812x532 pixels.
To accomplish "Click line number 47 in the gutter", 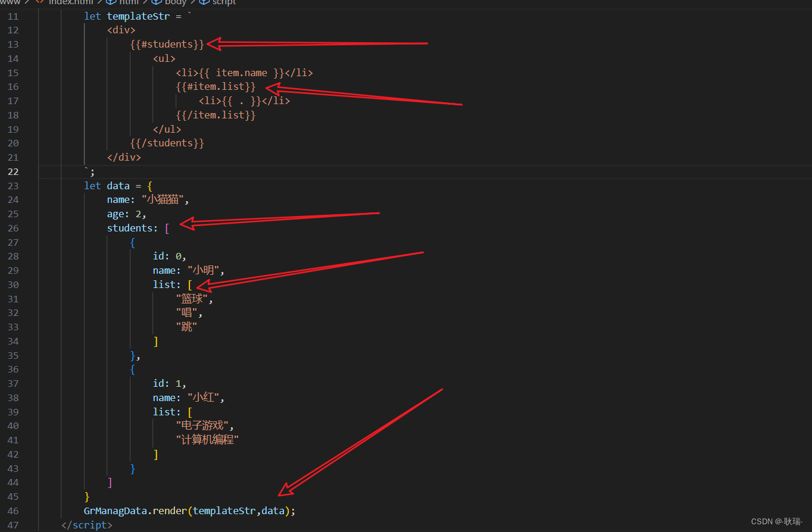I will coord(13,525).
